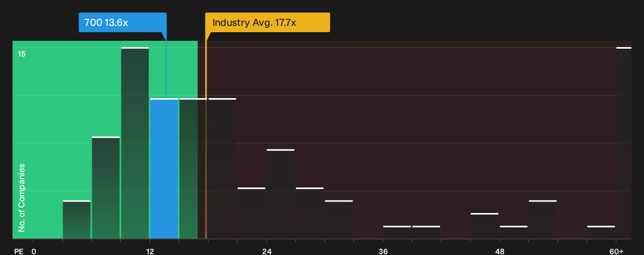Select the bar at PE 24

tap(281, 194)
